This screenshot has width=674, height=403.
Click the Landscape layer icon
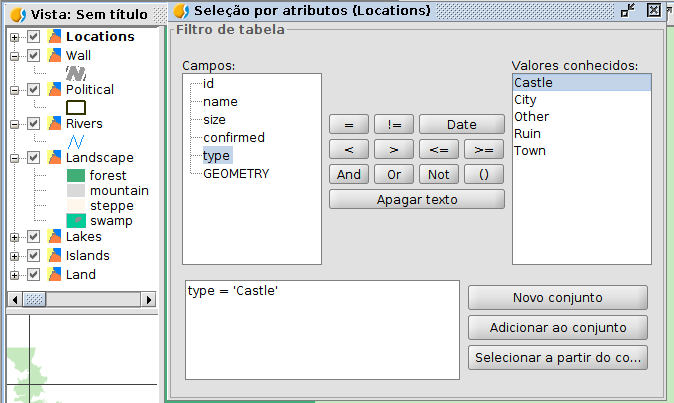coord(54,158)
